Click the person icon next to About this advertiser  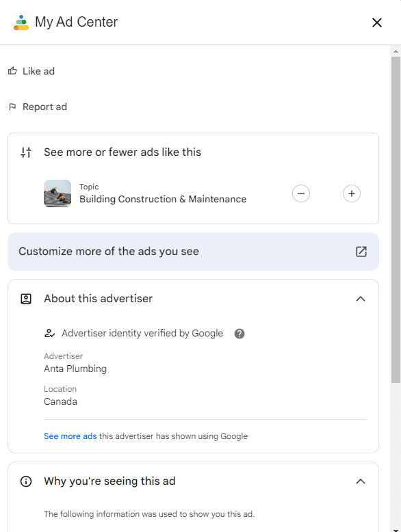pyautogui.click(x=26, y=299)
